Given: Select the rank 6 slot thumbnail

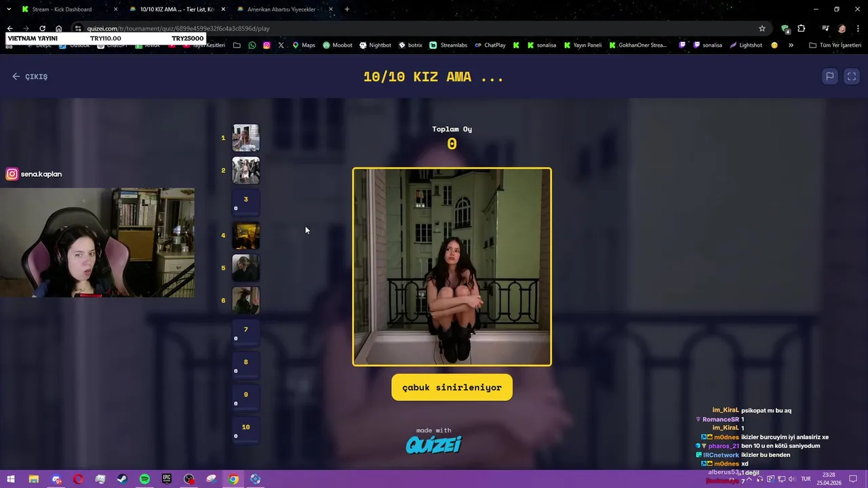Looking at the screenshot, I should pos(246,300).
